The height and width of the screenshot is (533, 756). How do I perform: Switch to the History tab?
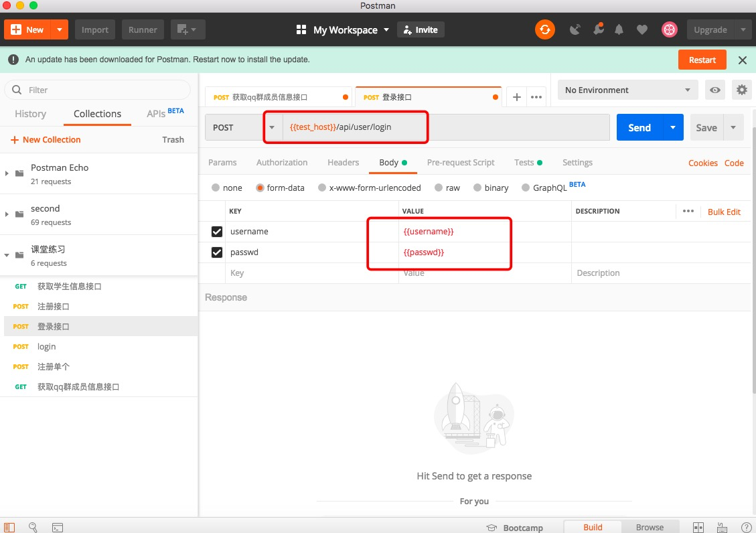pyautogui.click(x=30, y=114)
